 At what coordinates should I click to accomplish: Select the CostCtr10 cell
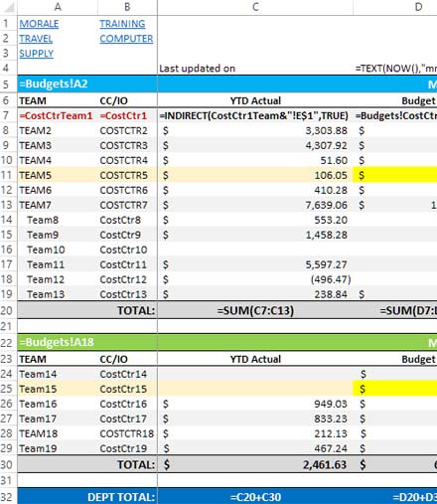tap(127, 250)
